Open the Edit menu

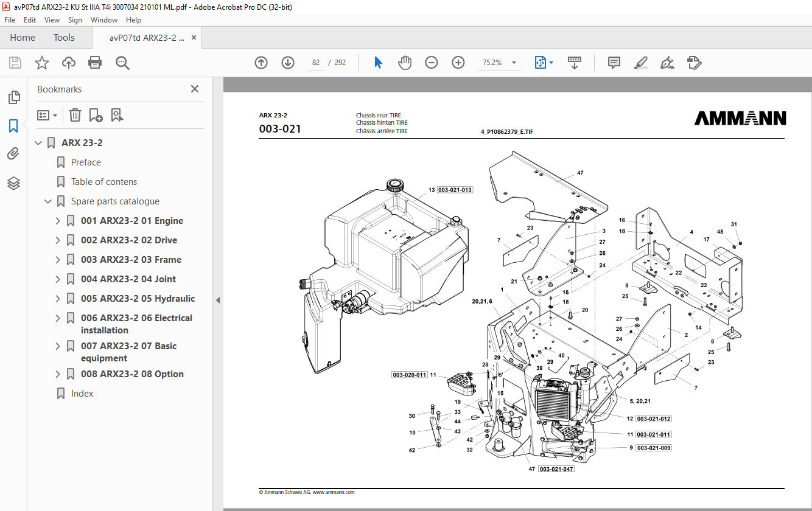coord(30,20)
